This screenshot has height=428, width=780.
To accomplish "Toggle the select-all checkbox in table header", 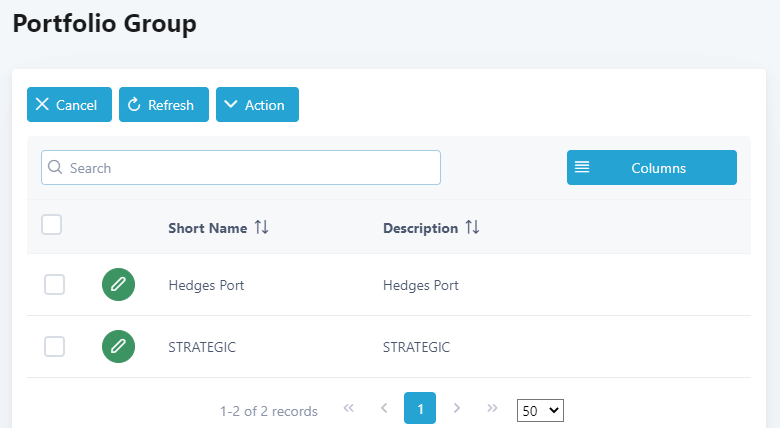I will point(52,225).
